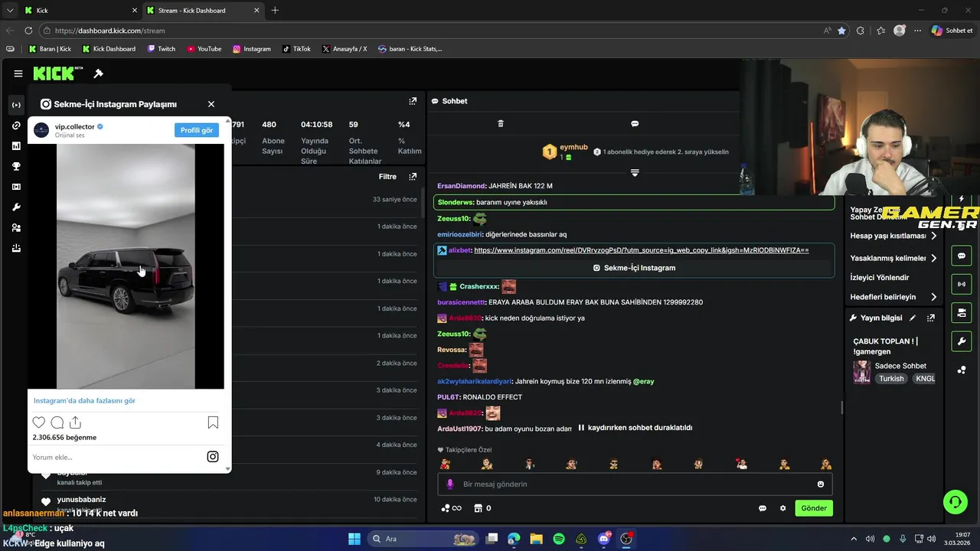Close the Sekme-İçi Instagram Paylaşımı popup
The image size is (980, 551).
(x=211, y=104)
